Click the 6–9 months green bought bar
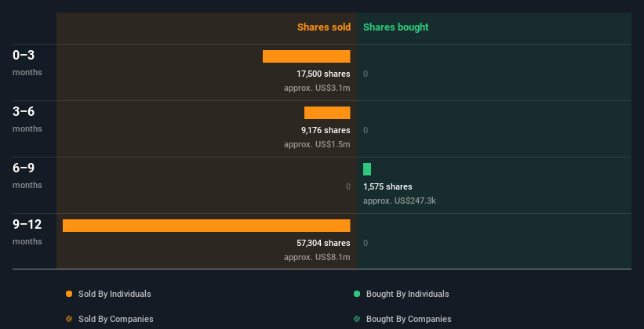 [367, 169]
